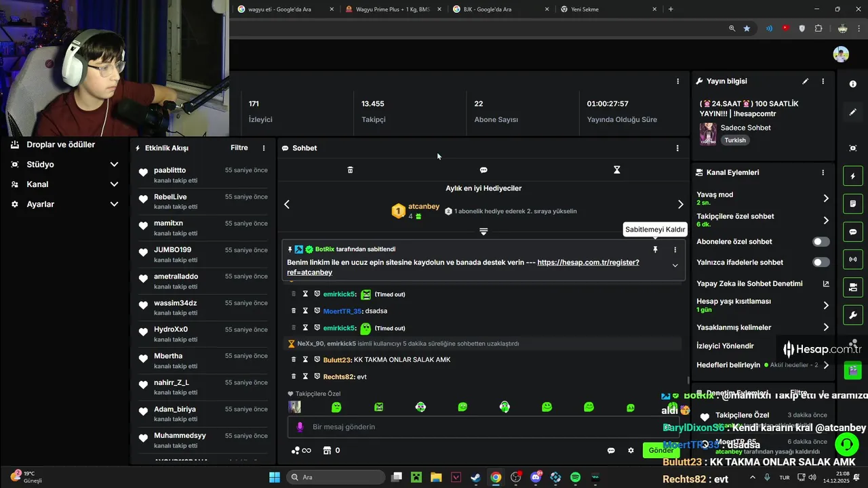Show previous gifter leaderboard slide

pyautogui.click(x=287, y=205)
